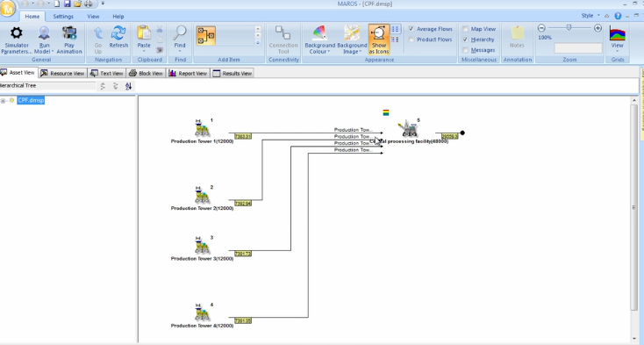Switch to Report View tab
The width and height of the screenshot is (644, 345).
click(188, 73)
